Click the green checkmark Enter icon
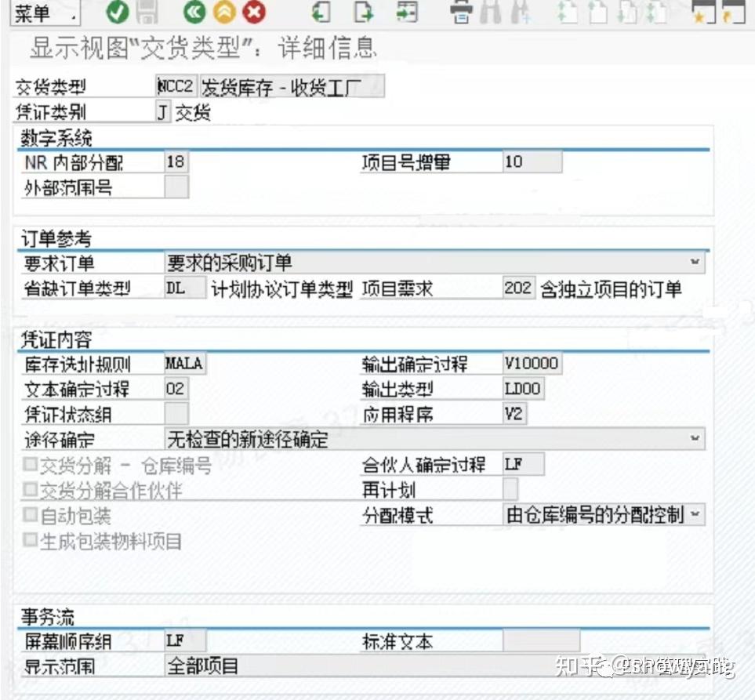Image resolution: width=755 pixels, height=700 pixels. [x=118, y=13]
